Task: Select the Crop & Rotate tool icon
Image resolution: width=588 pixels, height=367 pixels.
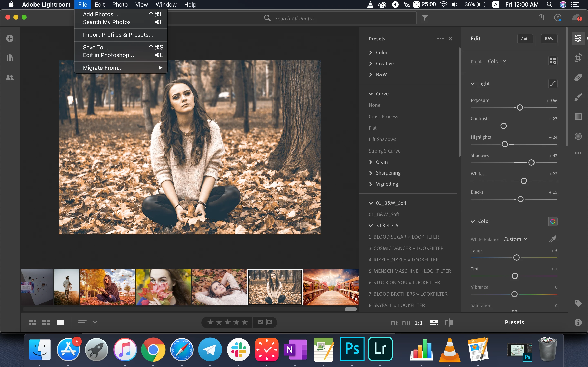Action: (578, 58)
